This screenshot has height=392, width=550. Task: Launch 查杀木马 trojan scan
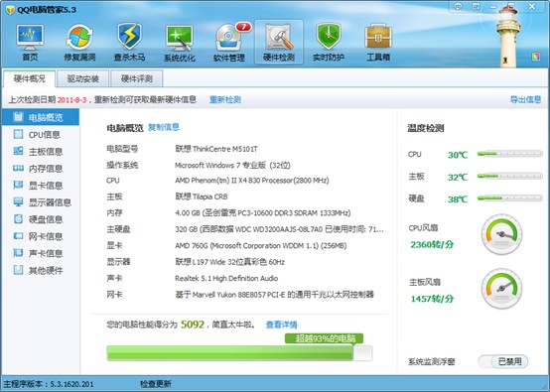[129, 42]
